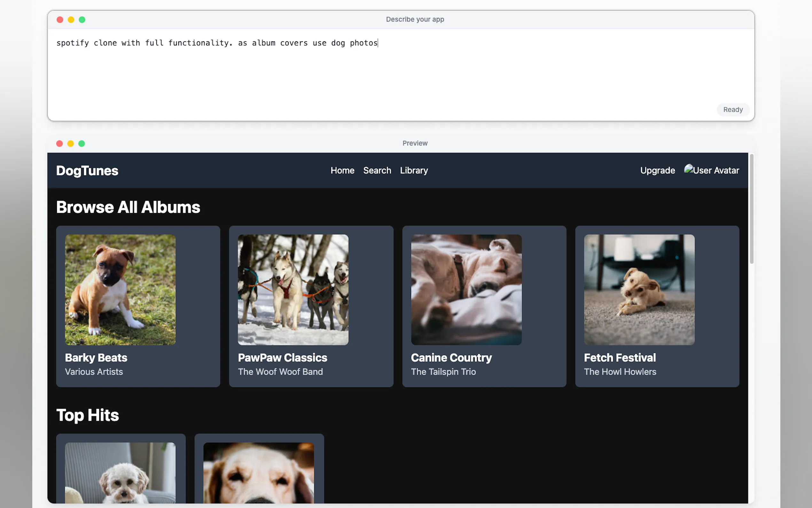Open the Canine Country sleeping dog cover

coord(466,290)
